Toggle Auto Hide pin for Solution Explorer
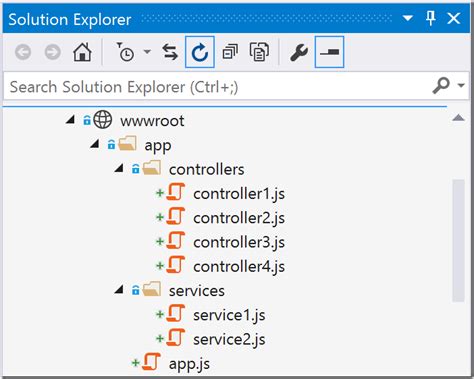Screen dimensions: 474x379 tap(431, 18)
